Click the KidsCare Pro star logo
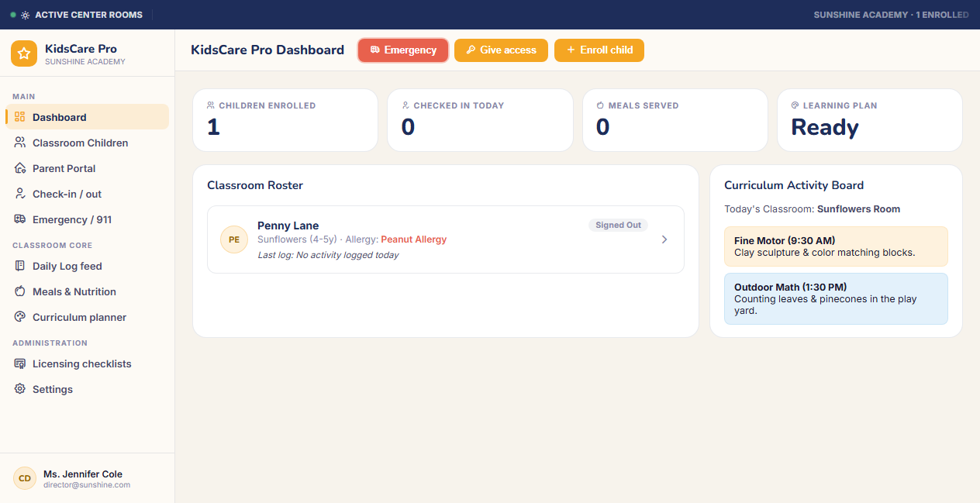The height and width of the screenshot is (503, 980). (24, 53)
